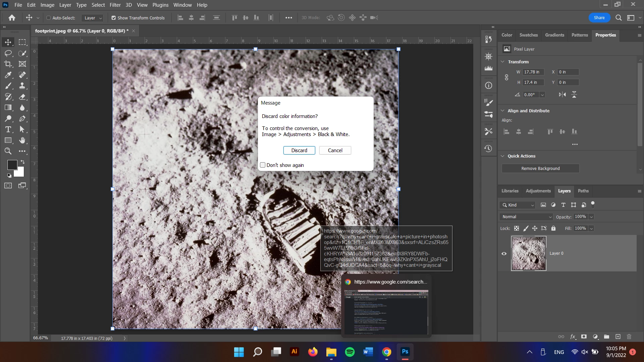This screenshot has width=644, height=362.
Task: Open the layer Opacity dropdown arrow
Action: [591, 217]
